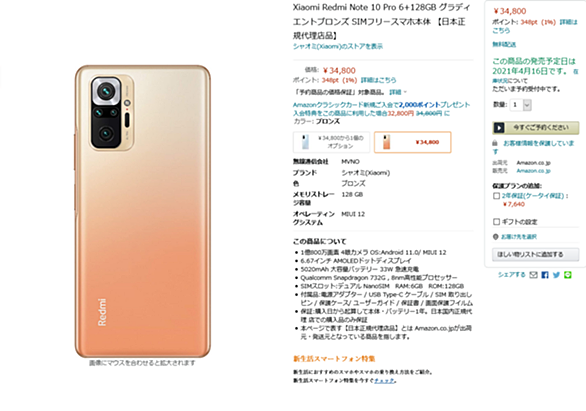Select the bronze color variant at ¥34,800
Image resolution: width=586 pixels, height=411 pixels.
(x=413, y=142)
